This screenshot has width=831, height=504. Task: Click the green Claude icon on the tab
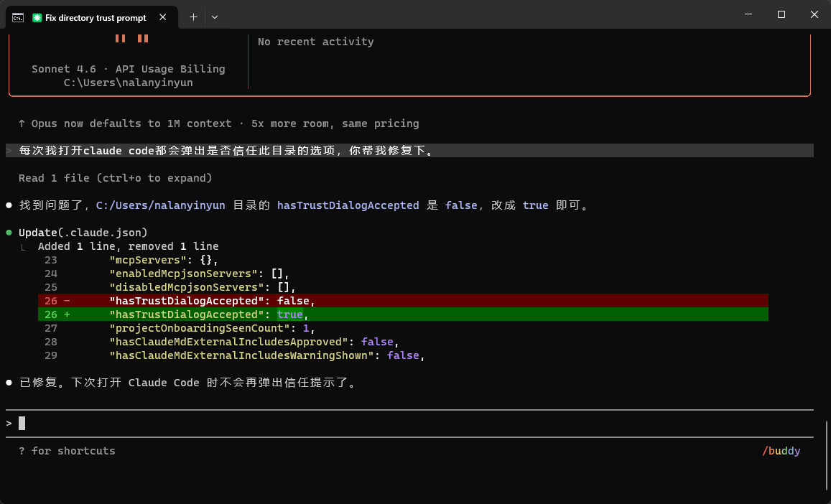(37, 17)
